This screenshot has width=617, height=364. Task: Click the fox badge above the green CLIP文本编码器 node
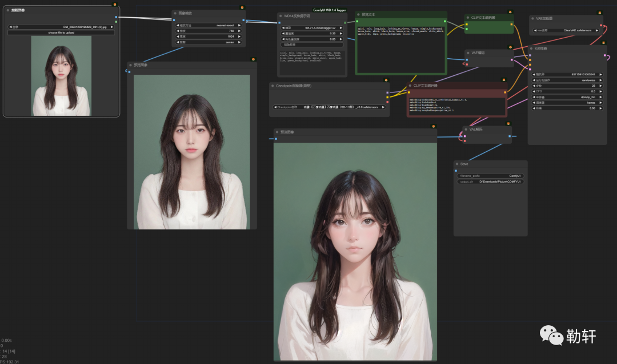pyautogui.click(x=510, y=12)
